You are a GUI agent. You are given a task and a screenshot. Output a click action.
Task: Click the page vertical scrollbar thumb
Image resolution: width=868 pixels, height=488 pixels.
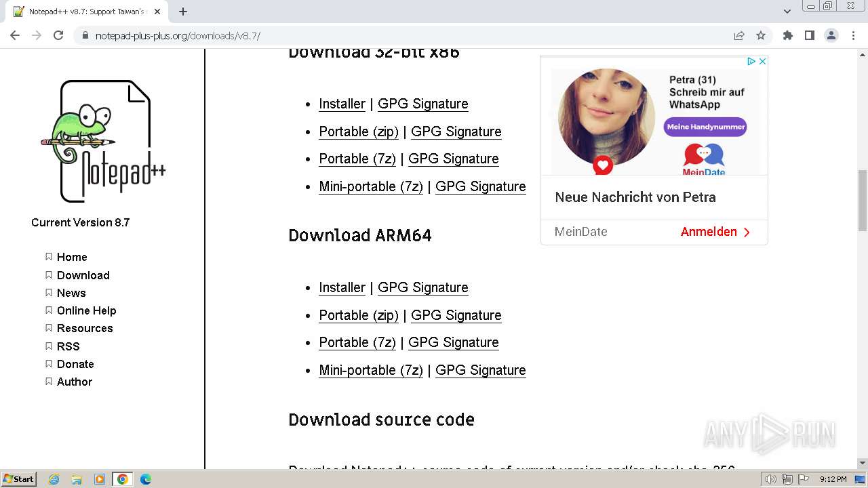[x=863, y=201]
